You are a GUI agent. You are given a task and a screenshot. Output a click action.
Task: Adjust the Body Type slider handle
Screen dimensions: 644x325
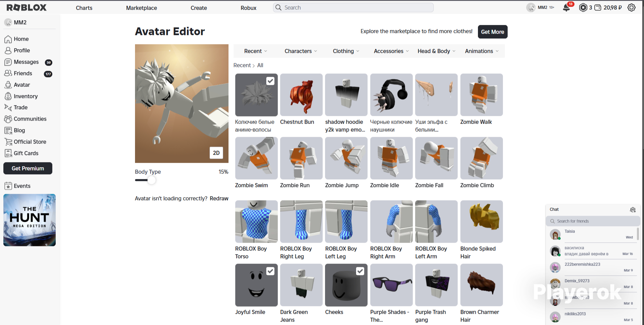point(152,180)
